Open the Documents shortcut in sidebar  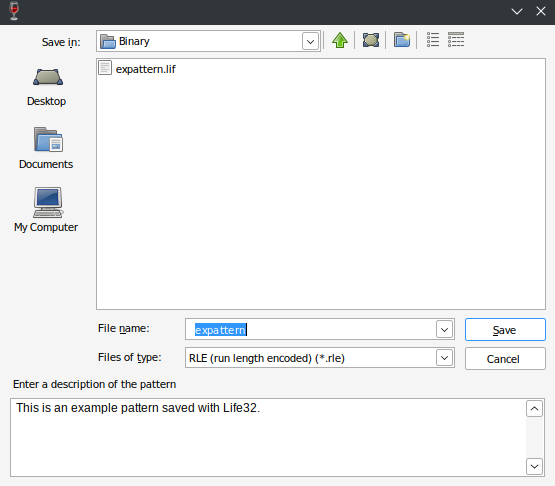pos(46,149)
